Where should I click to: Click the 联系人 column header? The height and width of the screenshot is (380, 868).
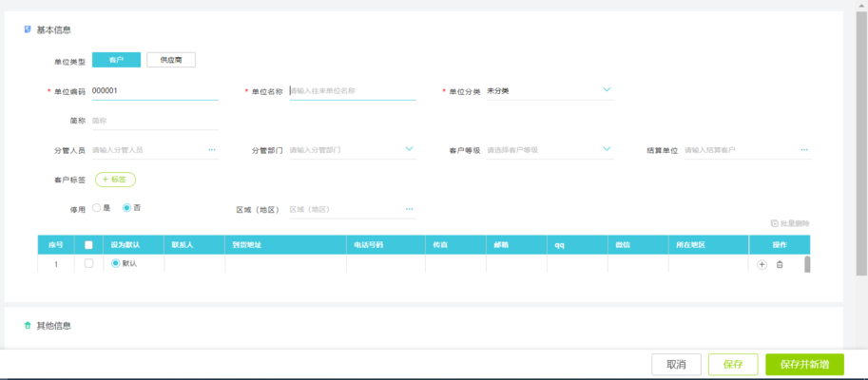pos(194,244)
